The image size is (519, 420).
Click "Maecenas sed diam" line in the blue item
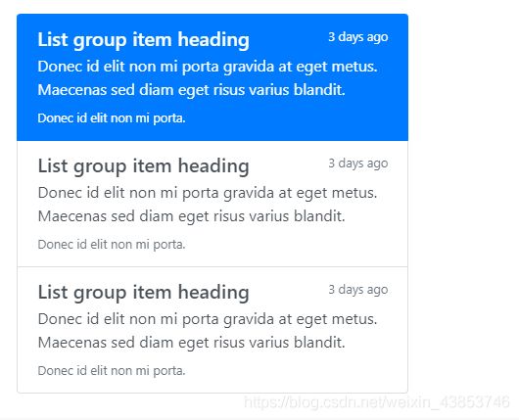click(x=191, y=90)
